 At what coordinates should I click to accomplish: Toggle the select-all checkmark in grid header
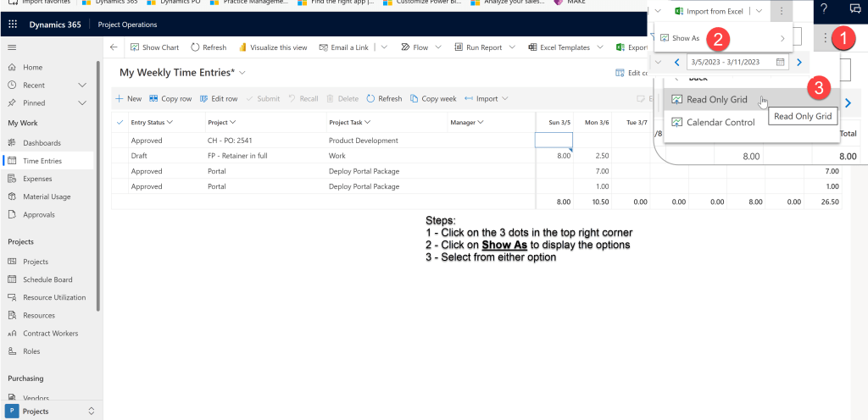coord(119,123)
